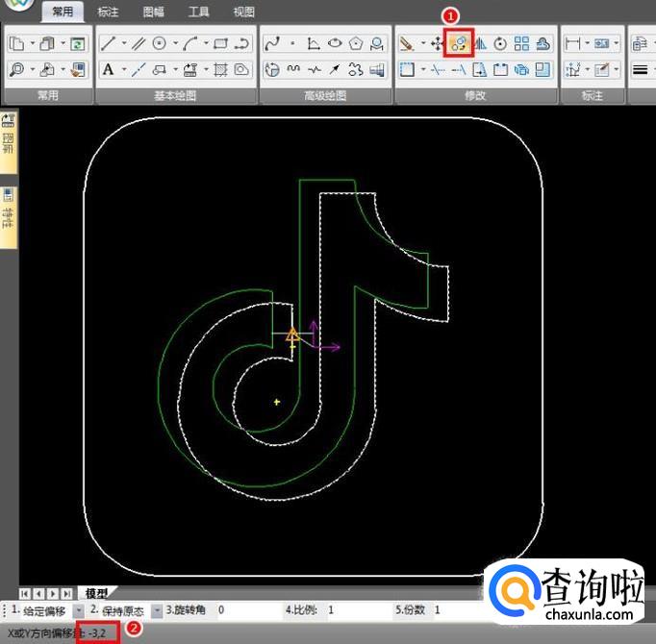Select the line drawing tool
The width and height of the screenshot is (656, 644).
[x=108, y=44]
